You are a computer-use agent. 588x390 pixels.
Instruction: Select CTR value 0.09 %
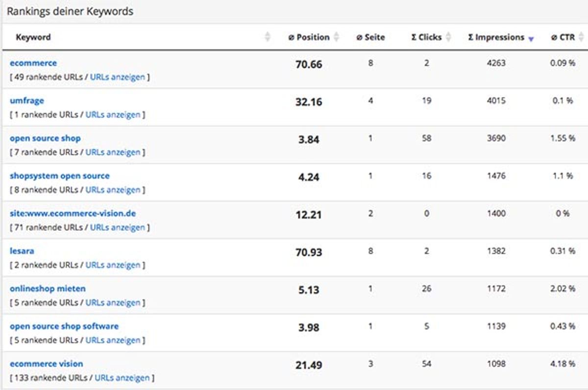(x=563, y=63)
